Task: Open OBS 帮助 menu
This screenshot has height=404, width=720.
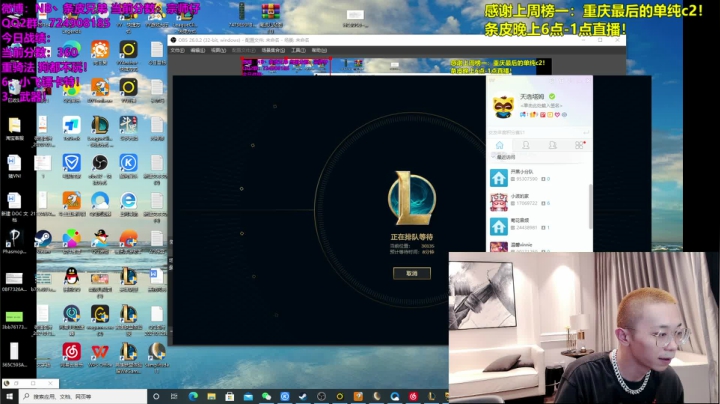Action: (x=319, y=50)
